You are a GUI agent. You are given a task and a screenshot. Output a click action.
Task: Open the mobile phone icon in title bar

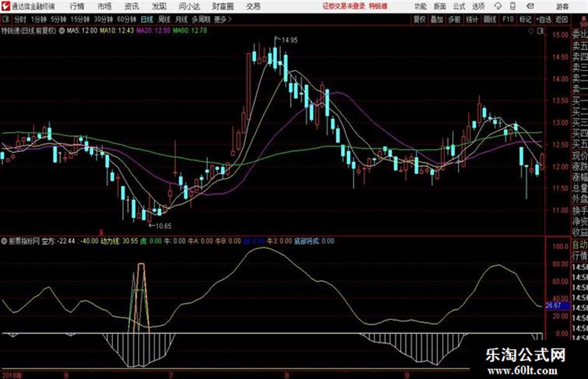pyautogui.click(x=513, y=6)
